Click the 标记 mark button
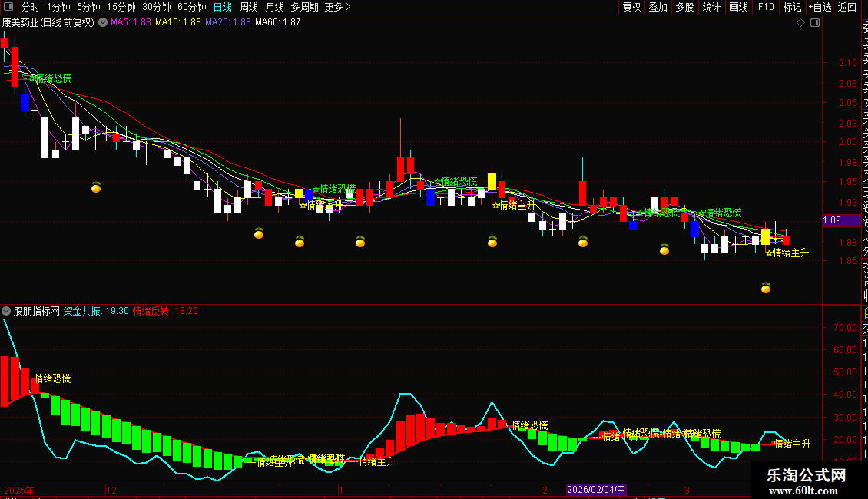 [x=792, y=7]
